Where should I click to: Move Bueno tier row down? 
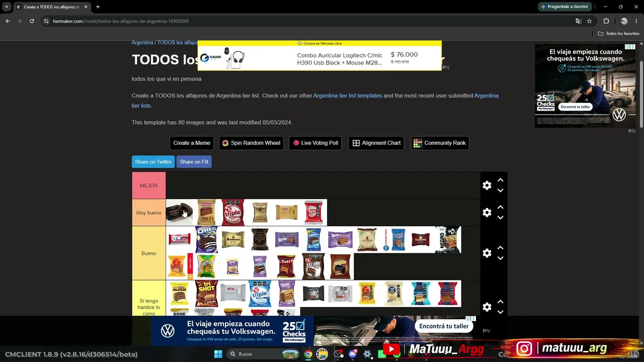click(x=500, y=258)
